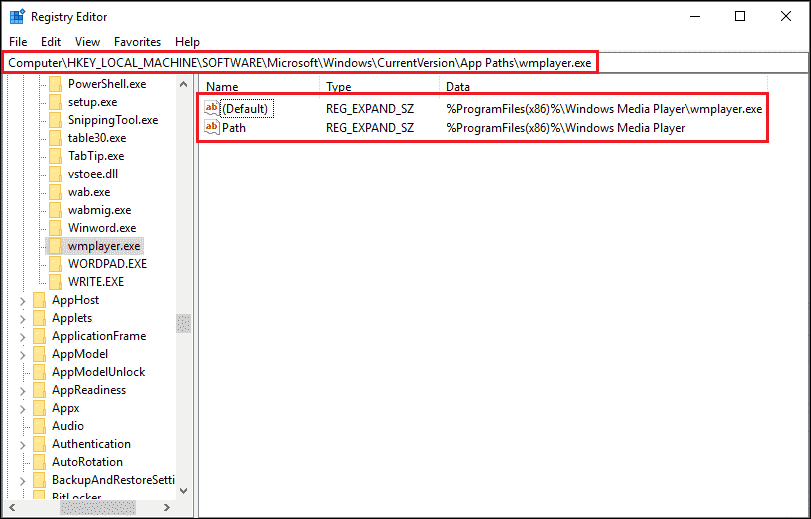Viewport: 811px width, 519px height.
Task: Select the wab.exe folder icon
Action: click(55, 192)
